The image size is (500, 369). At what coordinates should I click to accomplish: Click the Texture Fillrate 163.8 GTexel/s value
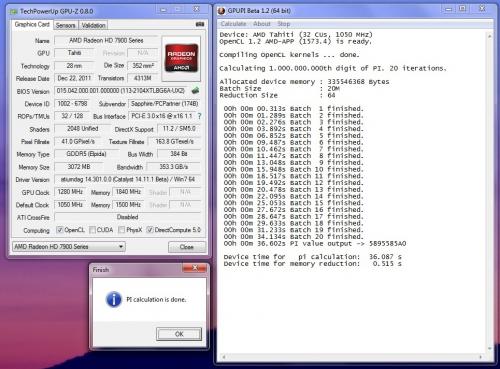tap(174, 141)
